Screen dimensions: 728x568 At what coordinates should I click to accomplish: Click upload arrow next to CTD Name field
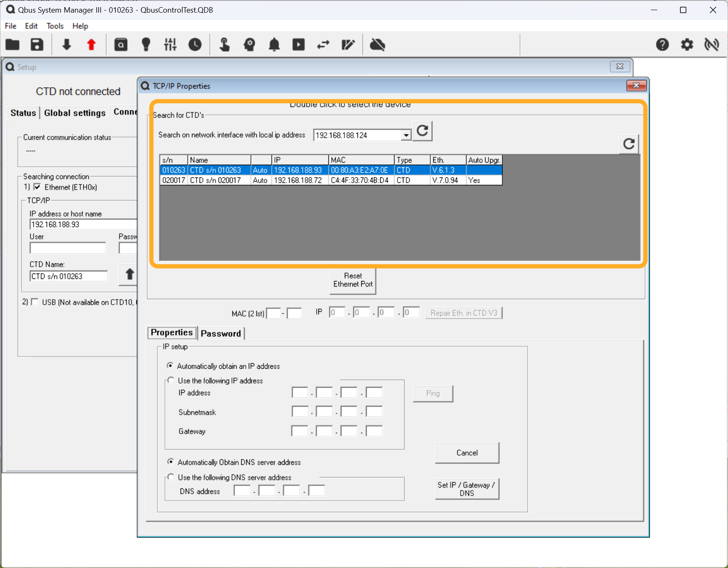click(x=130, y=274)
